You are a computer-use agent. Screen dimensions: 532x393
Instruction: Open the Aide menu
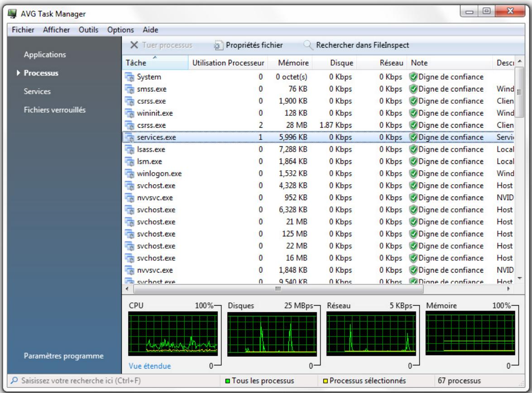pyautogui.click(x=150, y=30)
